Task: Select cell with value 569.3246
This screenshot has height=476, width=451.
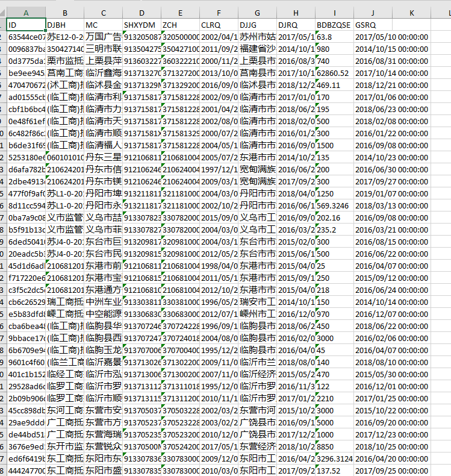Action: point(335,206)
